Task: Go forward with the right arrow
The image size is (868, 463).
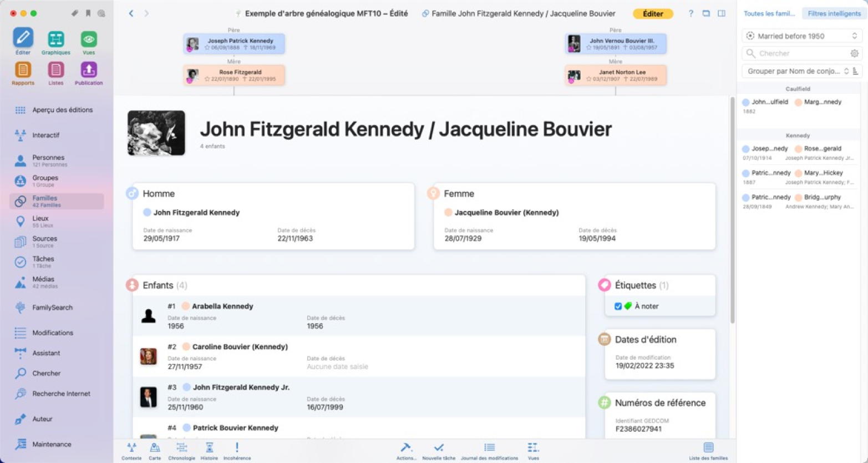Action: click(146, 13)
